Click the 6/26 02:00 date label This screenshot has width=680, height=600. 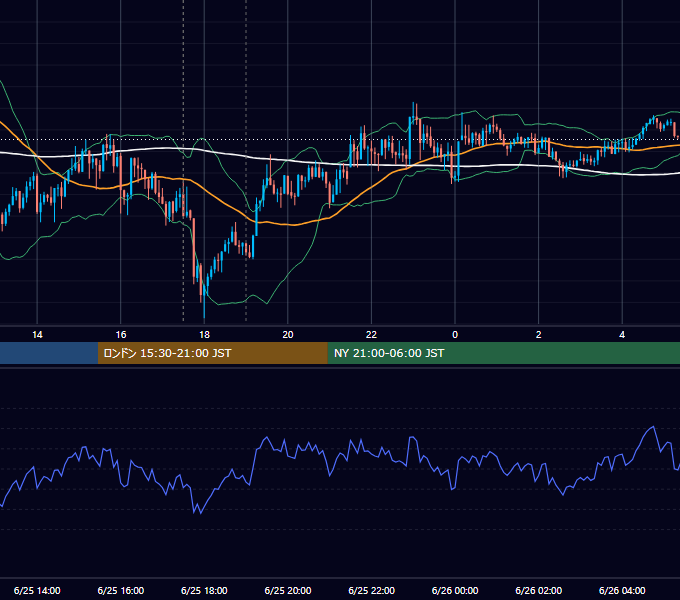[539, 590]
